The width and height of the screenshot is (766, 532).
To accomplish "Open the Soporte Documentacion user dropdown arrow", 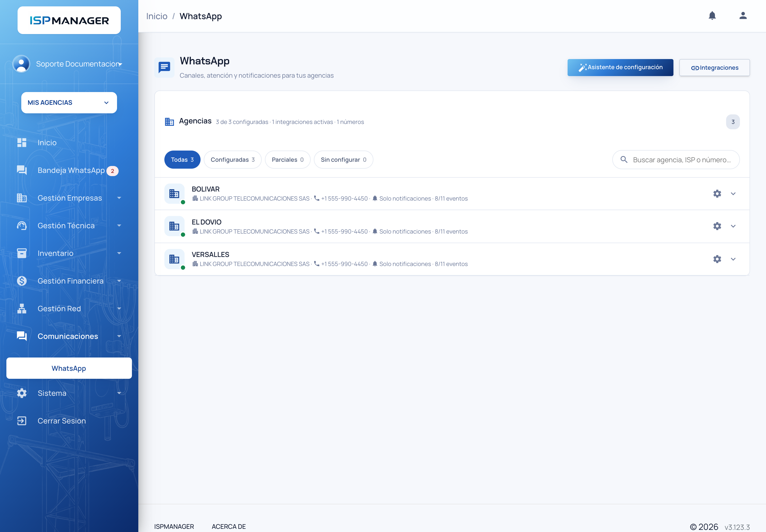I will tap(120, 64).
